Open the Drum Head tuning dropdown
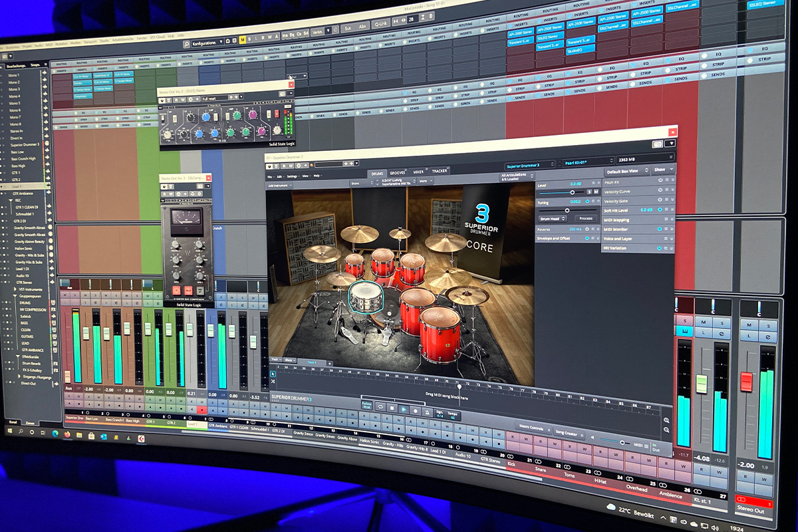 pyautogui.click(x=553, y=219)
